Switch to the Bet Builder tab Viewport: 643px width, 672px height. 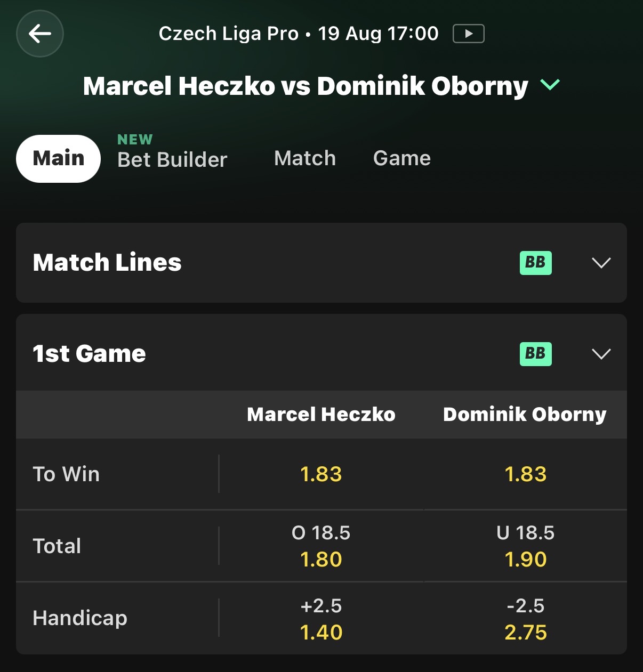coord(172,152)
